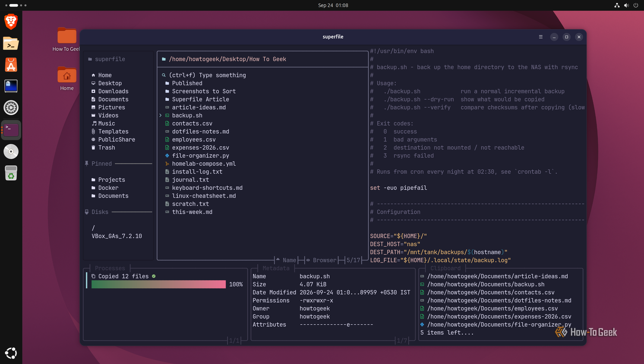The image size is (644, 364).
Task: Select Desktop in the sidebar
Action: click(x=110, y=83)
